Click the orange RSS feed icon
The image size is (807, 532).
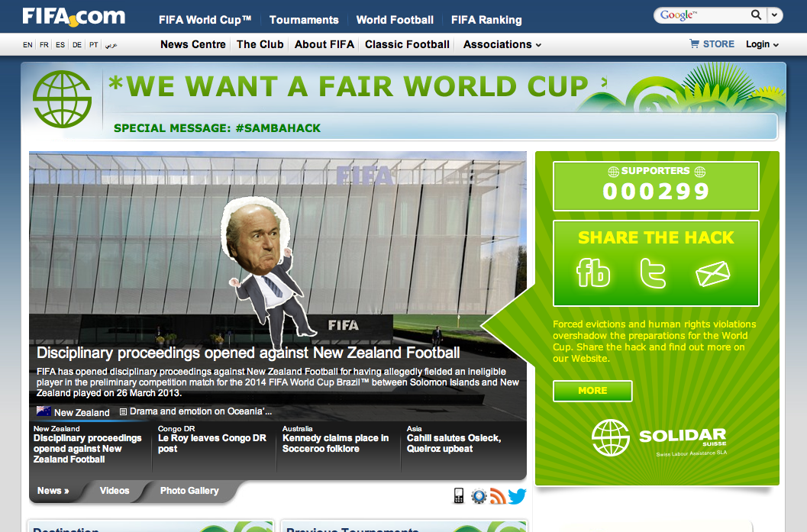(498, 496)
